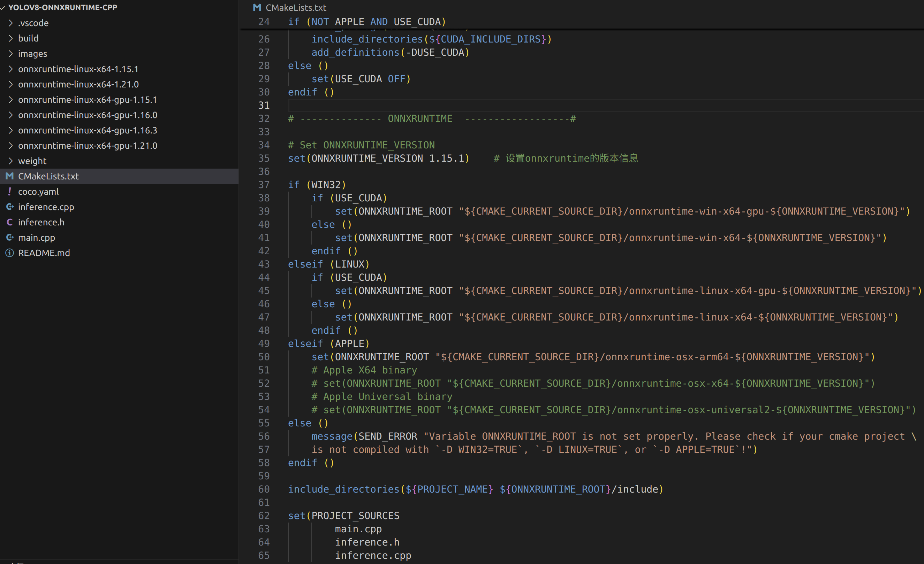The height and width of the screenshot is (564, 924).
Task: Expand the .vscode folder
Action: [10, 23]
